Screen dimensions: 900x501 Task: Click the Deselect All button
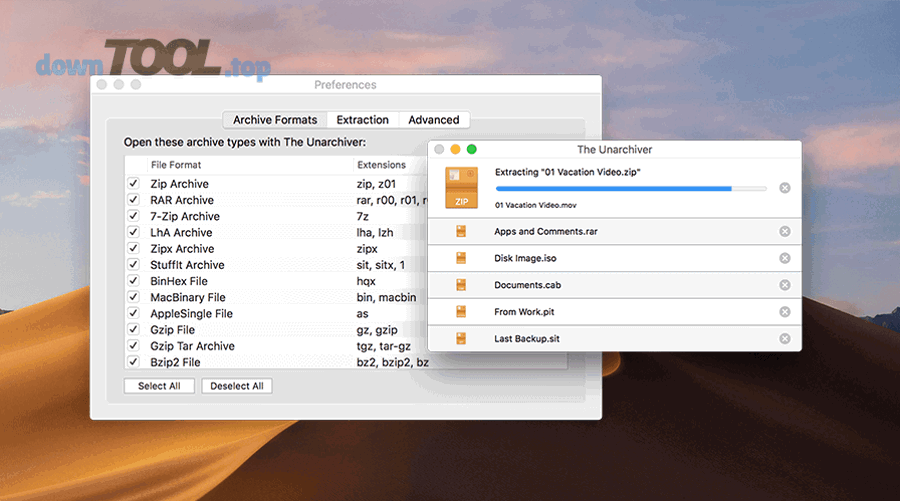pos(236,386)
